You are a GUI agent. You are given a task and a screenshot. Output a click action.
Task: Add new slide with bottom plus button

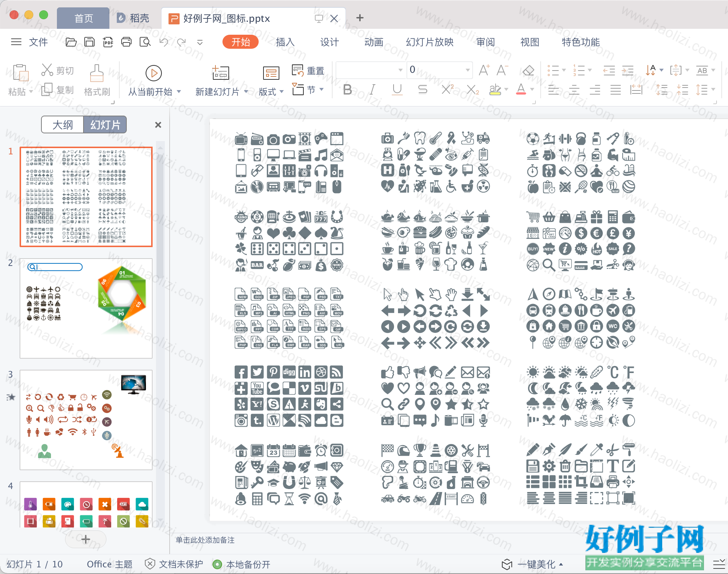(86, 539)
